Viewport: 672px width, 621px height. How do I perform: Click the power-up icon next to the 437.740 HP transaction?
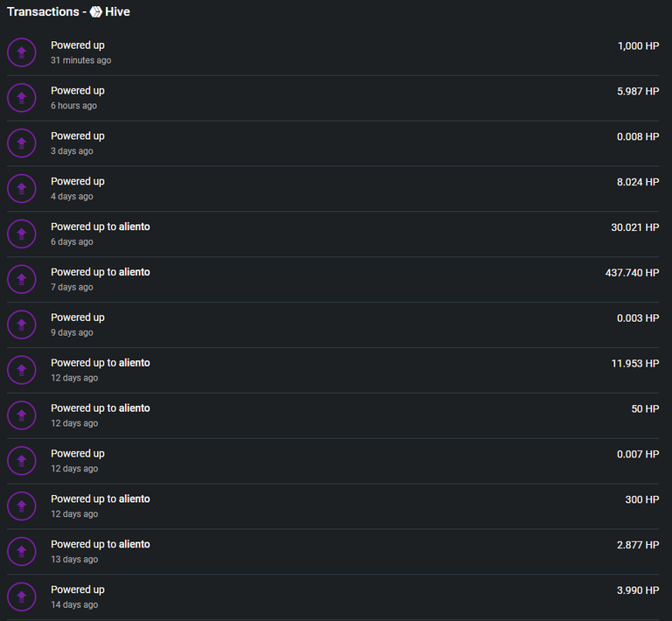click(x=21, y=280)
